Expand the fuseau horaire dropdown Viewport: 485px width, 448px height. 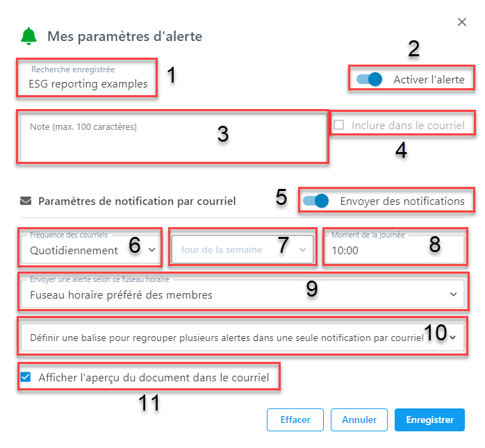(x=243, y=294)
